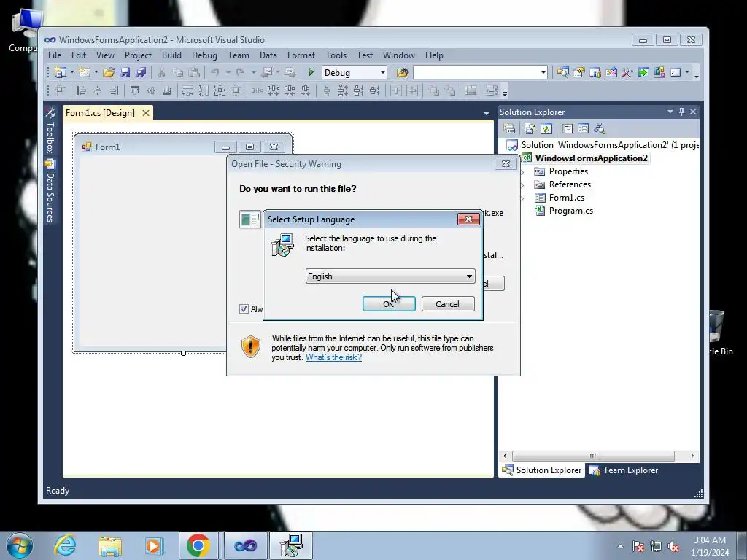The width and height of the screenshot is (747, 560).
Task: Click the Align Tops layout icon
Action: 135,90
